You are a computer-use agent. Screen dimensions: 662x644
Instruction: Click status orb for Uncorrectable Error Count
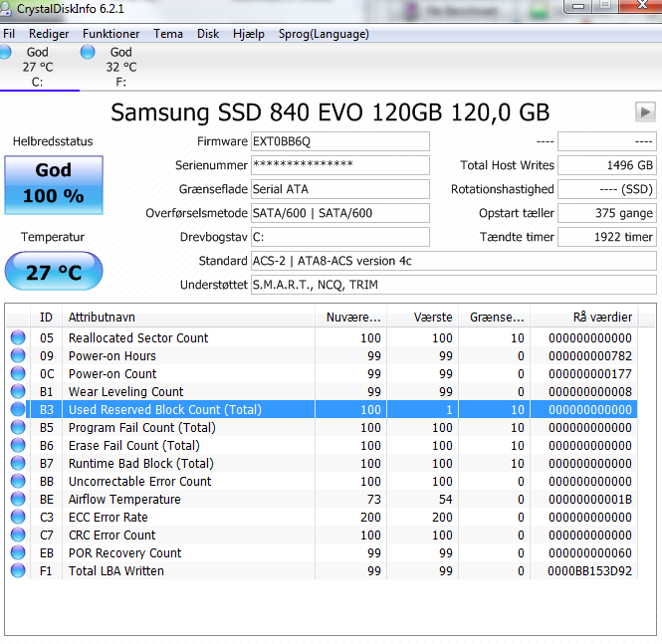[18, 481]
